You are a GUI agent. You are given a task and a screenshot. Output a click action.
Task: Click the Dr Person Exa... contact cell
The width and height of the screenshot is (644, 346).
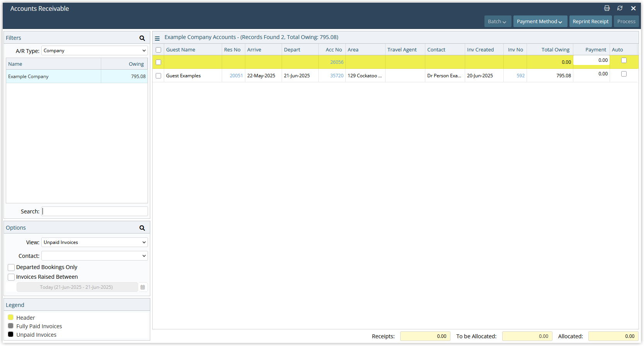tap(444, 76)
